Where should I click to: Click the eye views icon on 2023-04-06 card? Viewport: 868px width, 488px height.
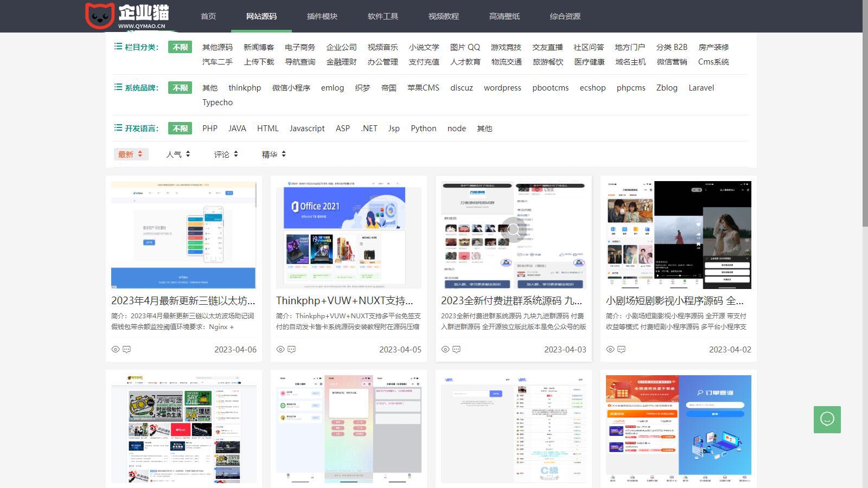pos(116,350)
